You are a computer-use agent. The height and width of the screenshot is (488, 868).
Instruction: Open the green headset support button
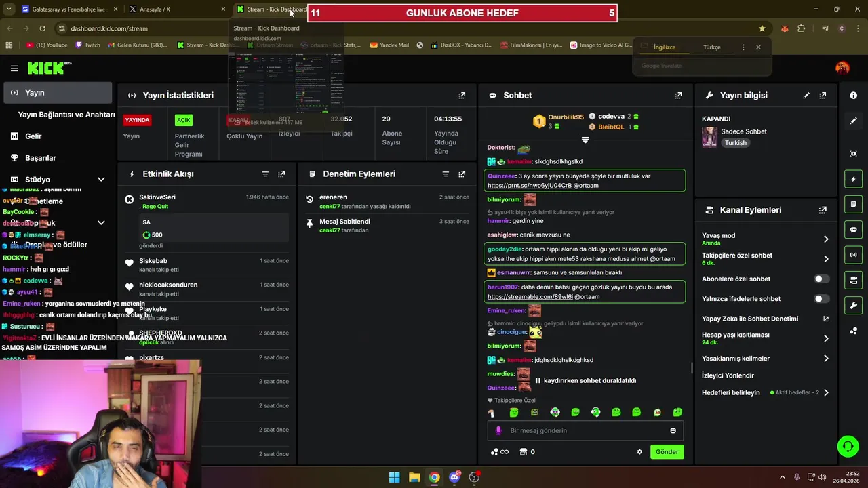click(848, 446)
